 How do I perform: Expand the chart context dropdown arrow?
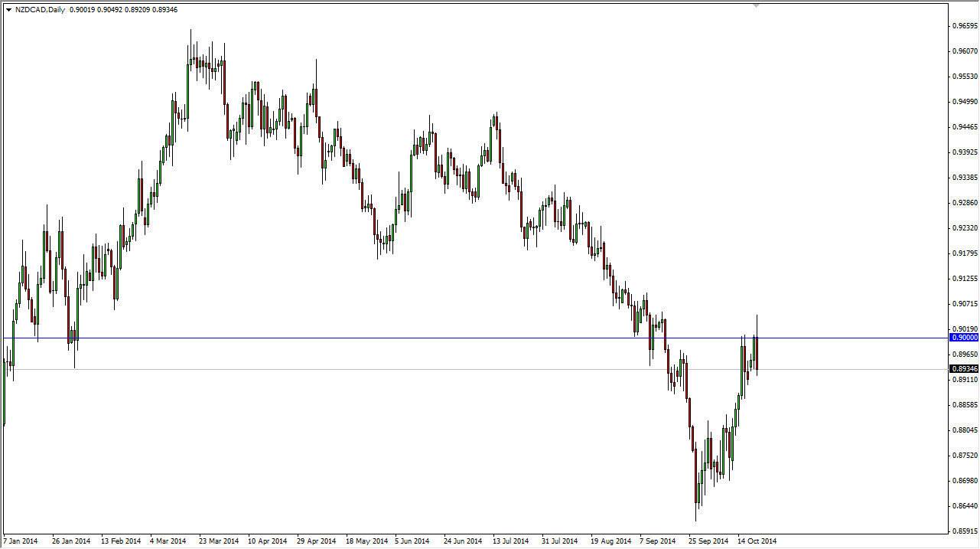[x=8, y=9]
